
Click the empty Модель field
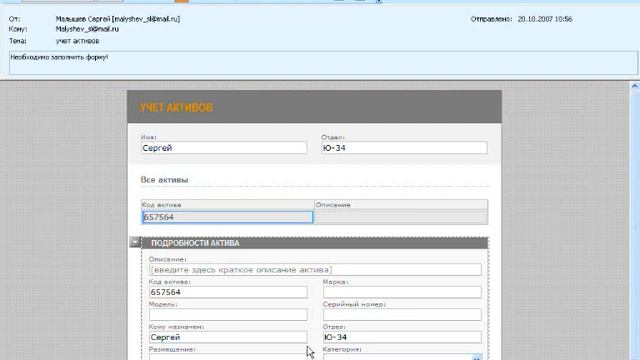pyautogui.click(x=228, y=315)
